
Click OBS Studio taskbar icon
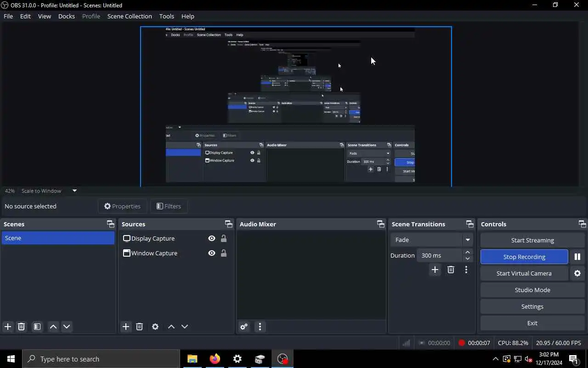tap(282, 359)
